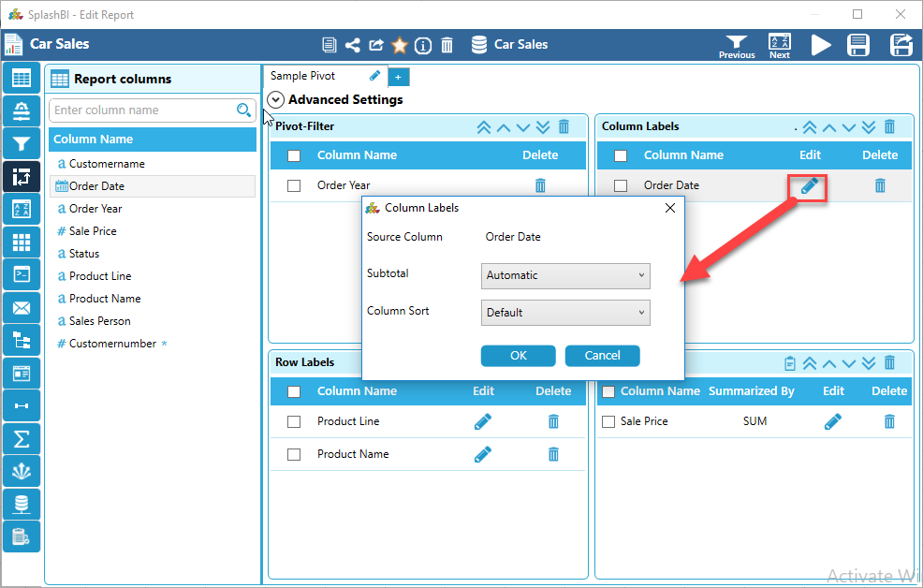This screenshot has height=588, width=923.
Task: Click the Share icon in header
Action: click(352, 45)
